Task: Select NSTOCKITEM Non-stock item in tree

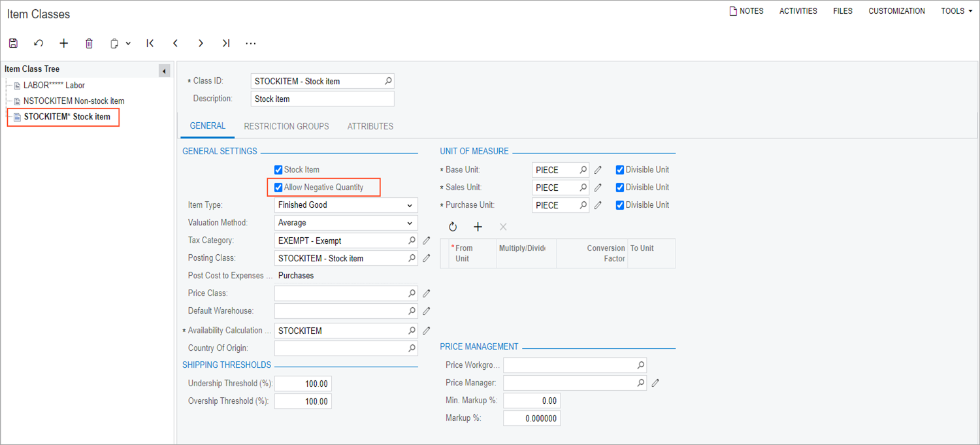Action: (73, 101)
